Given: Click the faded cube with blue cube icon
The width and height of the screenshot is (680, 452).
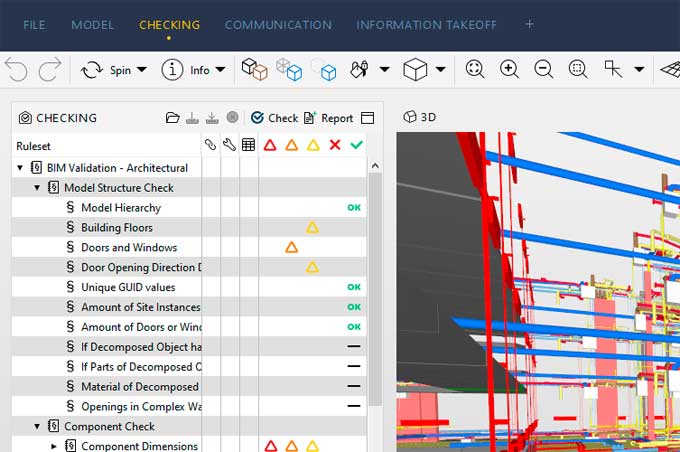Looking at the screenshot, I should tap(324, 69).
